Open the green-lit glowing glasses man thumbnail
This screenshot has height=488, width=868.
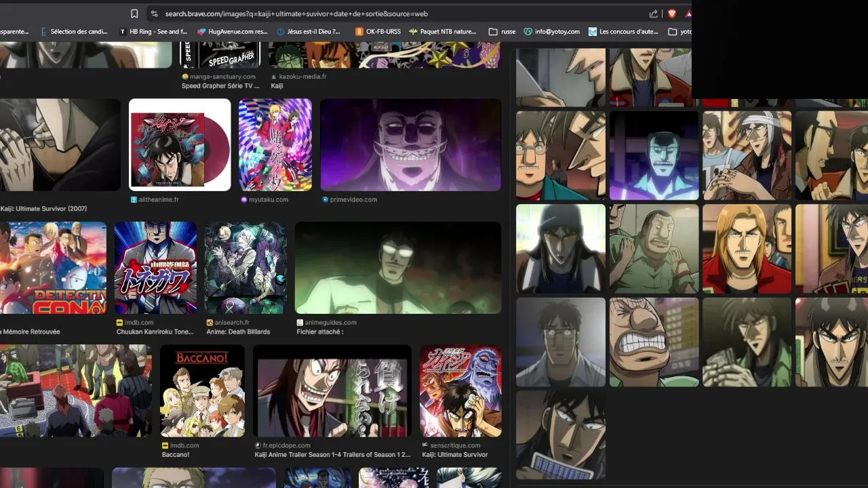[x=398, y=268]
